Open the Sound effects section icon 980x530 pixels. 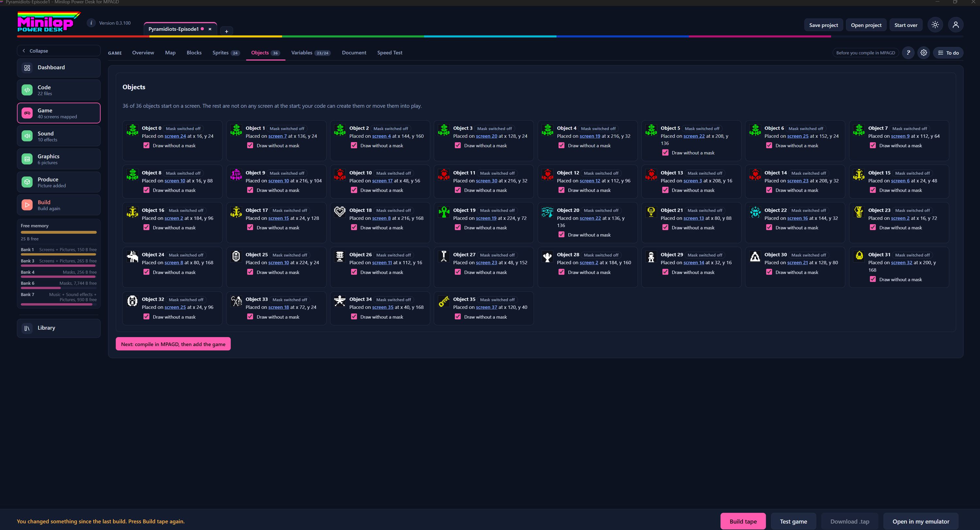click(x=27, y=136)
